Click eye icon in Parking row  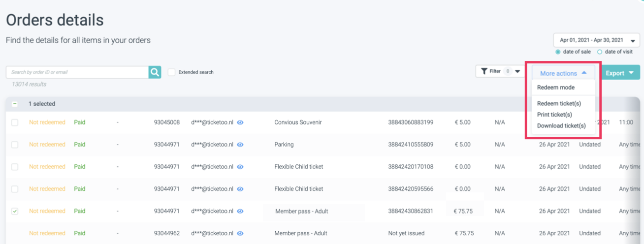(x=240, y=145)
